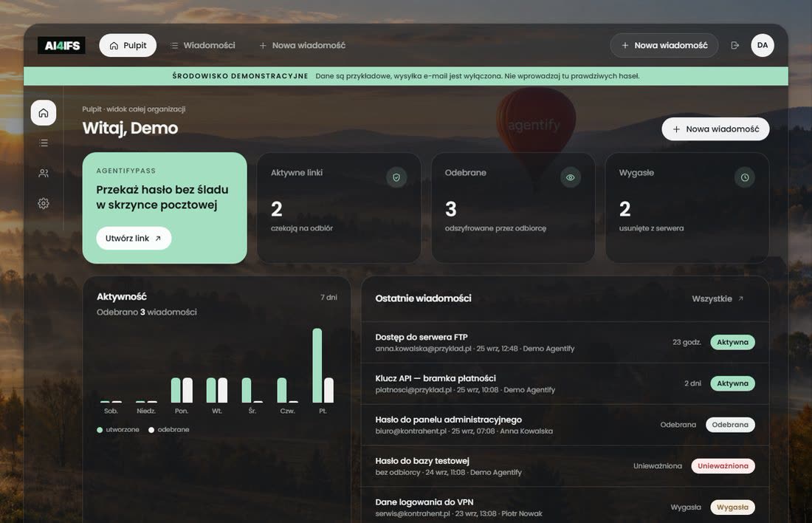The height and width of the screenshot is (523, 812).
Task: Click the logout icon in the header
Action: pos(734,45)
